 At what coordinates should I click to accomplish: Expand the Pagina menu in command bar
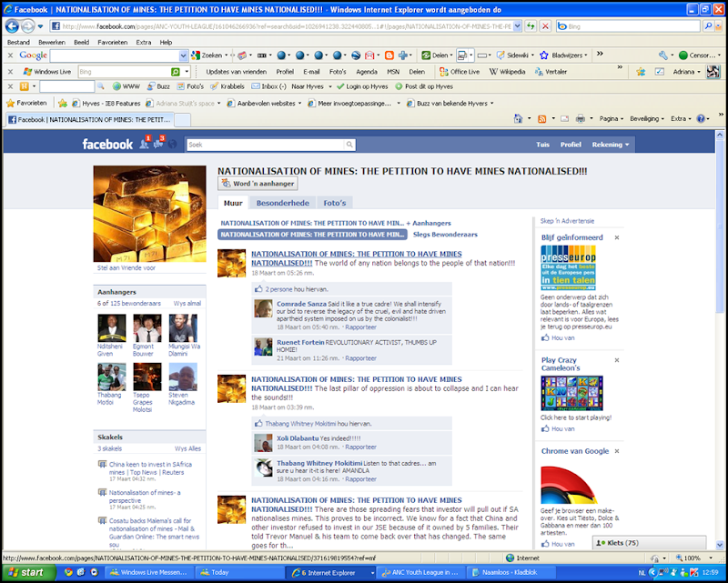click(x=611, y=119)
